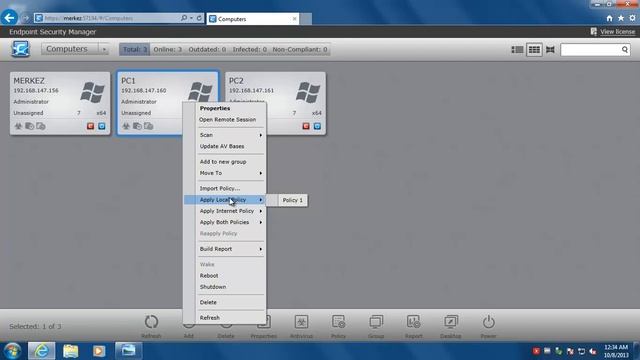Open File Explorer folder in taskbar
The width and height of the screenshot is (640, 360).
[70, 351]
